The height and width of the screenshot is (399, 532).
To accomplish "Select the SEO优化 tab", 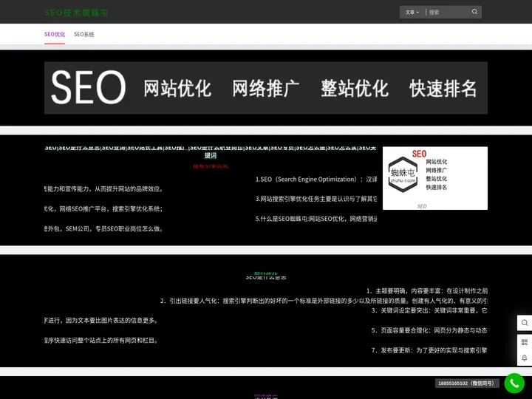I will pos(55,34).
